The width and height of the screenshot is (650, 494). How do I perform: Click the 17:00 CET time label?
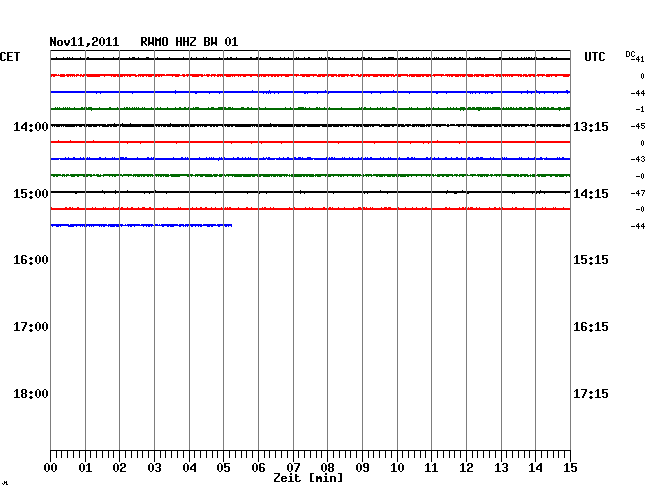31,327
